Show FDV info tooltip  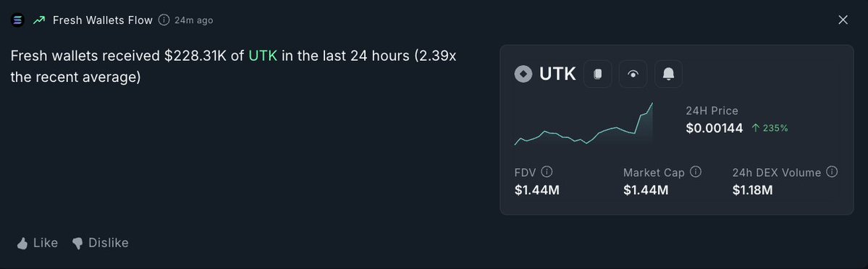pyautogui.click(x=547, y=172)
